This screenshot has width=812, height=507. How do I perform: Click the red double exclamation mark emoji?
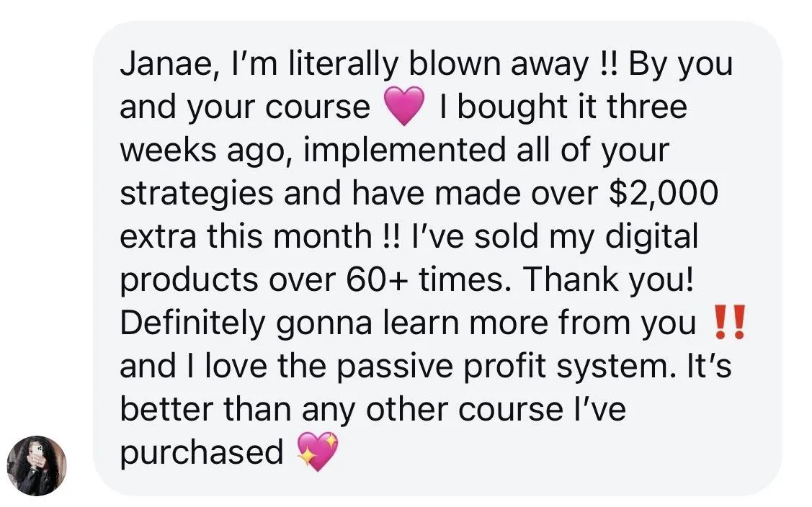[x=730, y=322]
